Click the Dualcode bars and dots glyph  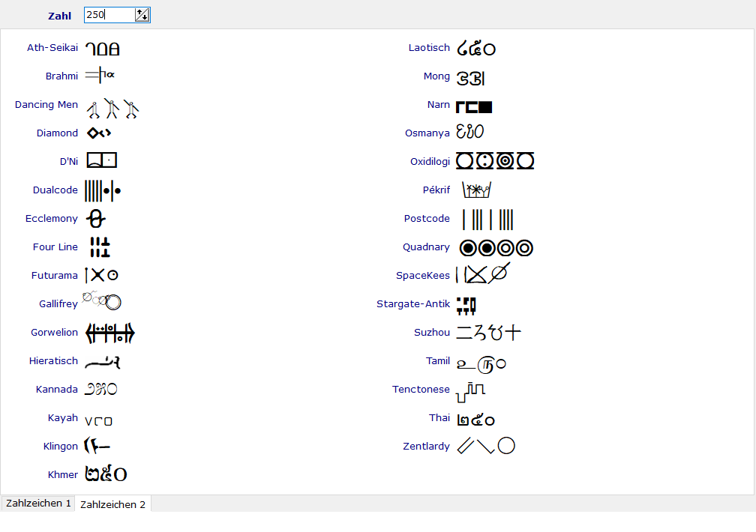(103, 191)
